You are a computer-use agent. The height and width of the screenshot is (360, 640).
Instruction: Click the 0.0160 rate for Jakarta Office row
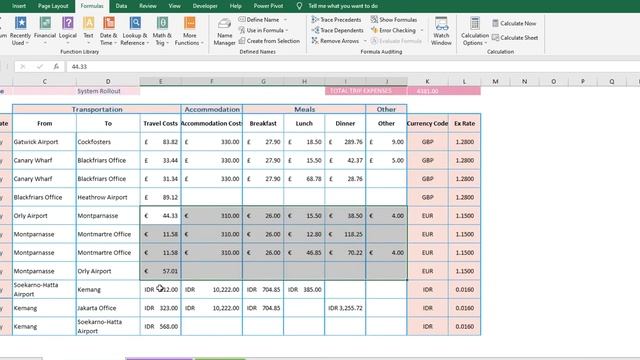coord(464,308)
